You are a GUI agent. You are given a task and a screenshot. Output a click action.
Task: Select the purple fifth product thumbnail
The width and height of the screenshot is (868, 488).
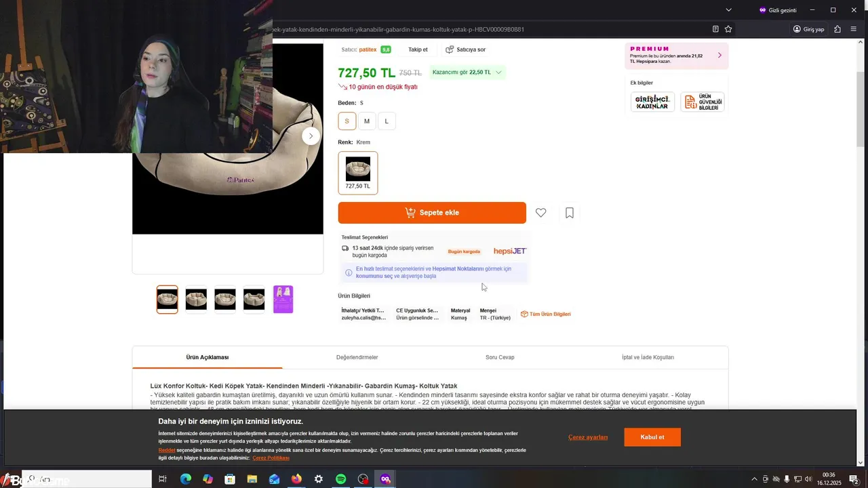click(x=283, y=299)
